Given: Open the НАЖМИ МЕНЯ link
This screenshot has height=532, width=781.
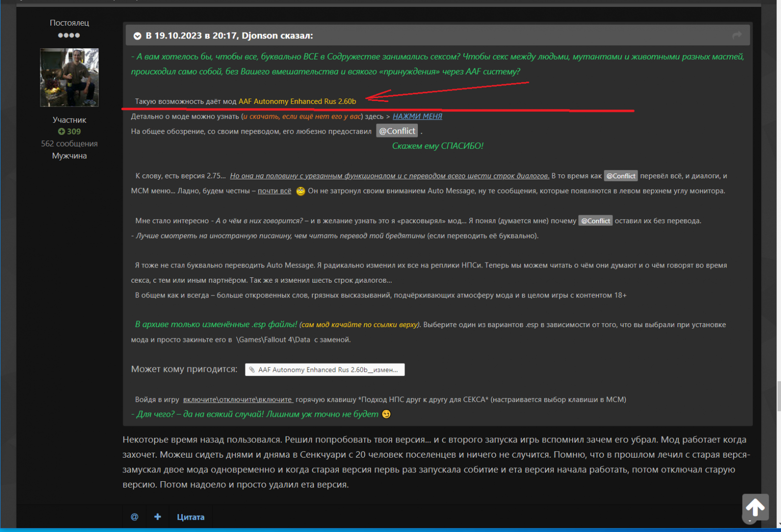Looking at the screenshot, I should tap(417, 116).
